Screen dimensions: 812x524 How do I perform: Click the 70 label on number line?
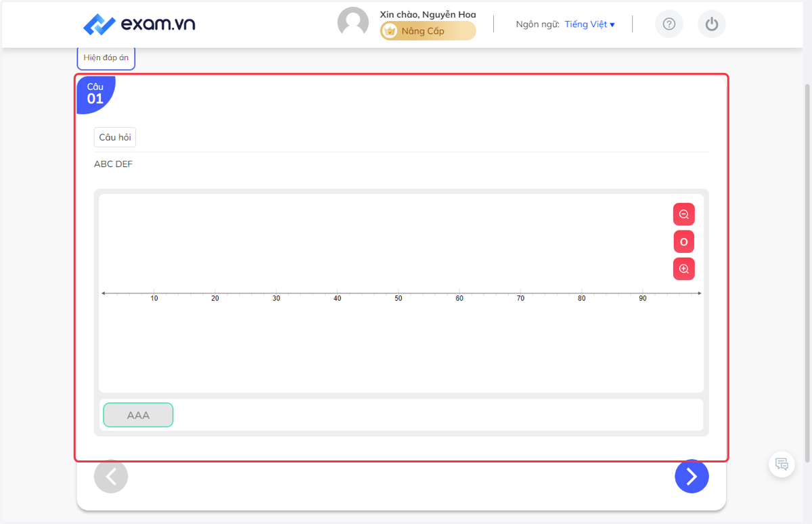[x=520, y=298]
